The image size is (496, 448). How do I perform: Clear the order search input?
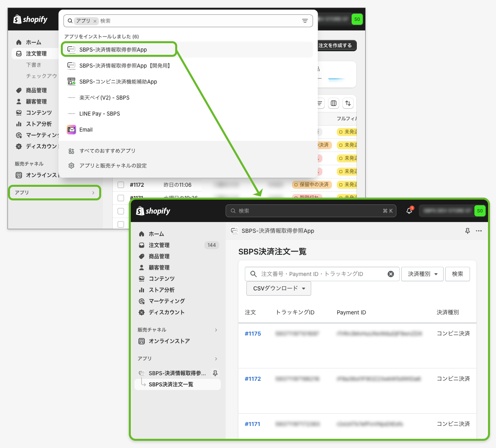coord(391,274)
